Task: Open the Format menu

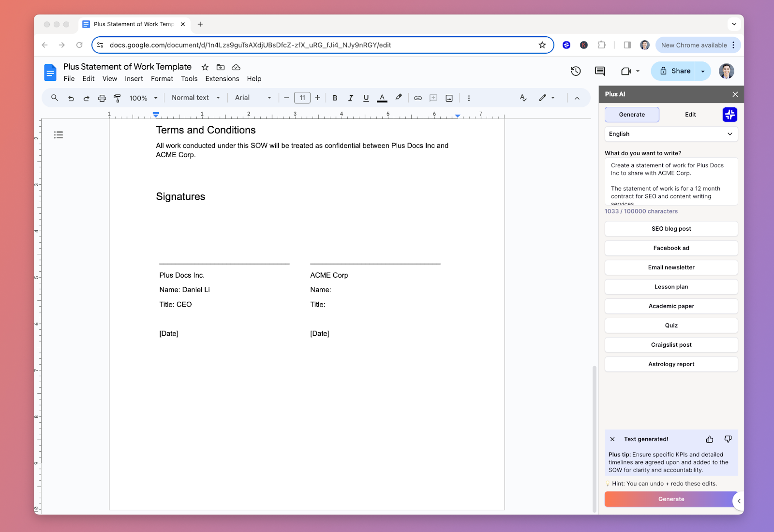Action: tap(162, 79)
